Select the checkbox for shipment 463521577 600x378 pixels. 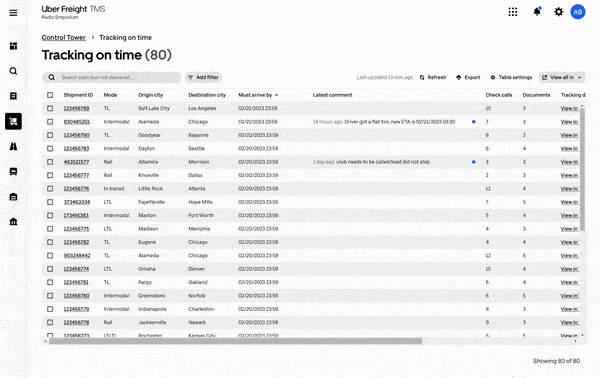pyautogui.click(x=50, y=162)
